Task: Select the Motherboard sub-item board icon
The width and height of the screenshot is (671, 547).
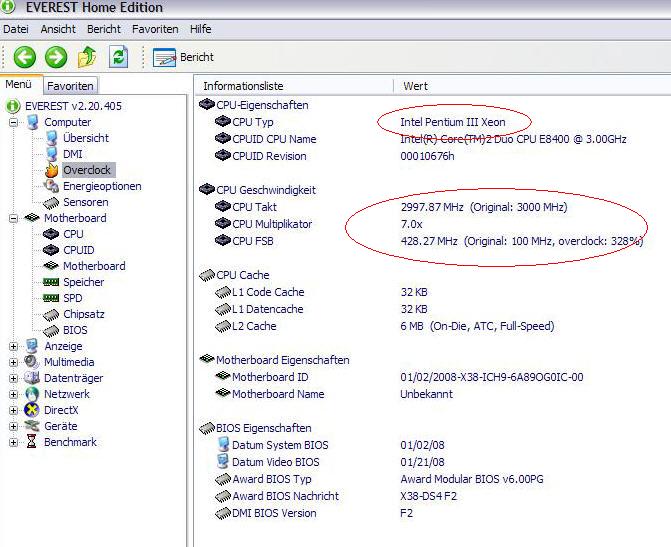Action: click(51, 266)
